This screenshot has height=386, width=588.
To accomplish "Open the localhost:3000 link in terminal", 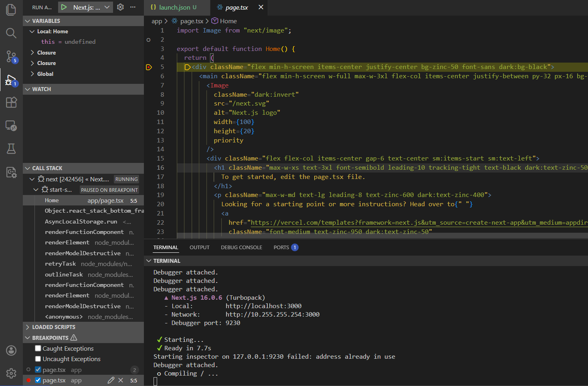I will pos(263,306).
